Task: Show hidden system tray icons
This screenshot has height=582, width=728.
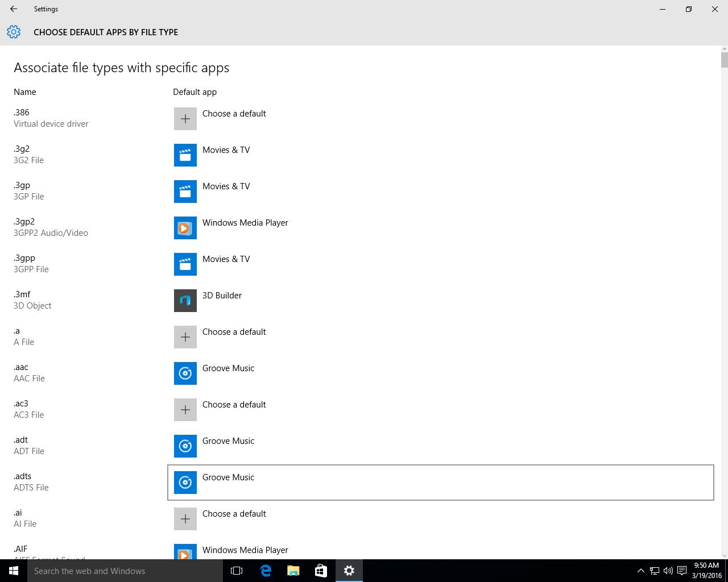Action: coord(641,571)
